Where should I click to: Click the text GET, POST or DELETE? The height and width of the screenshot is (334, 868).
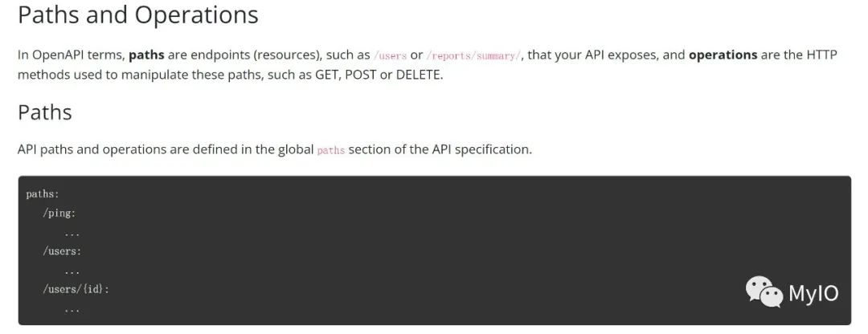click(379, 75)
